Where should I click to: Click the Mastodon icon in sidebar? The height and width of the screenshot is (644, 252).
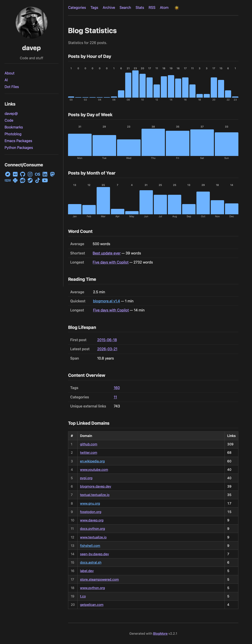click(52, 174)
